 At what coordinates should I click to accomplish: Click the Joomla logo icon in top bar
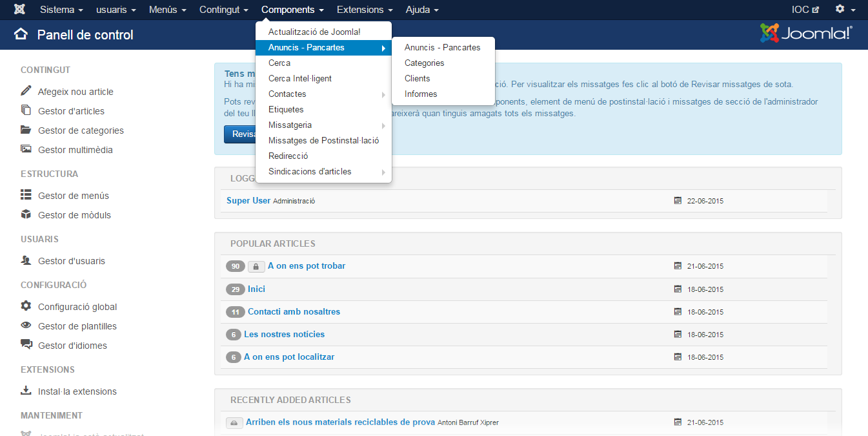pos(20,10)
